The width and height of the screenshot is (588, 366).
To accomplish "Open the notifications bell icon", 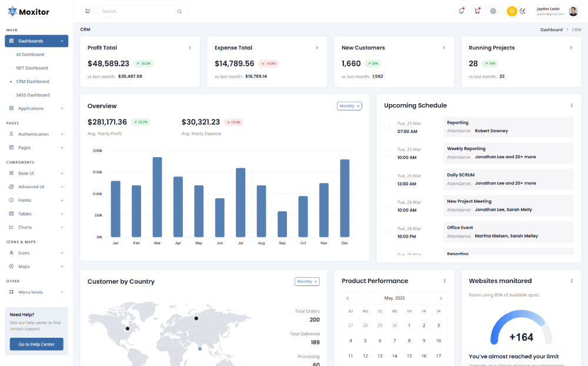I will [462, 11].
